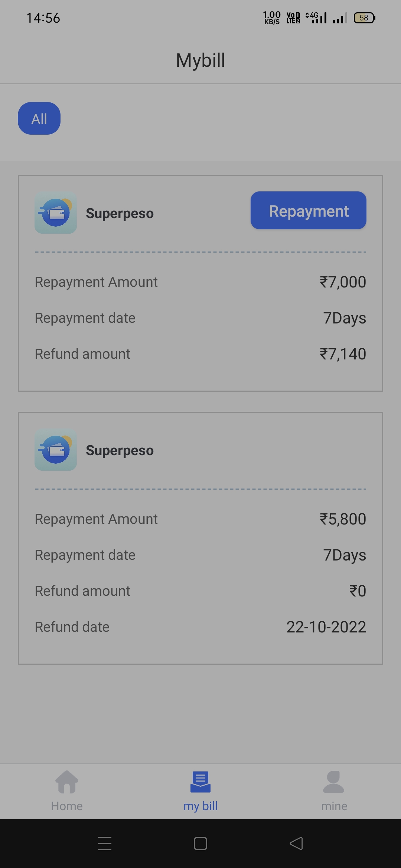Tap the 22-10-2022 refund date
The image size is (401, 868).
(x=326, y=627)
